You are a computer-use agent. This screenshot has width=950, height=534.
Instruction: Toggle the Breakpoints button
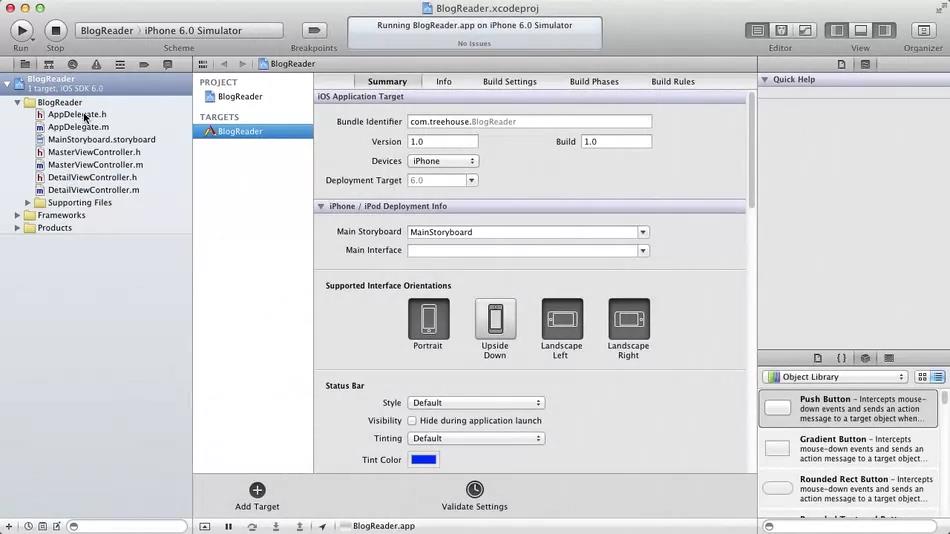[314, 30]
